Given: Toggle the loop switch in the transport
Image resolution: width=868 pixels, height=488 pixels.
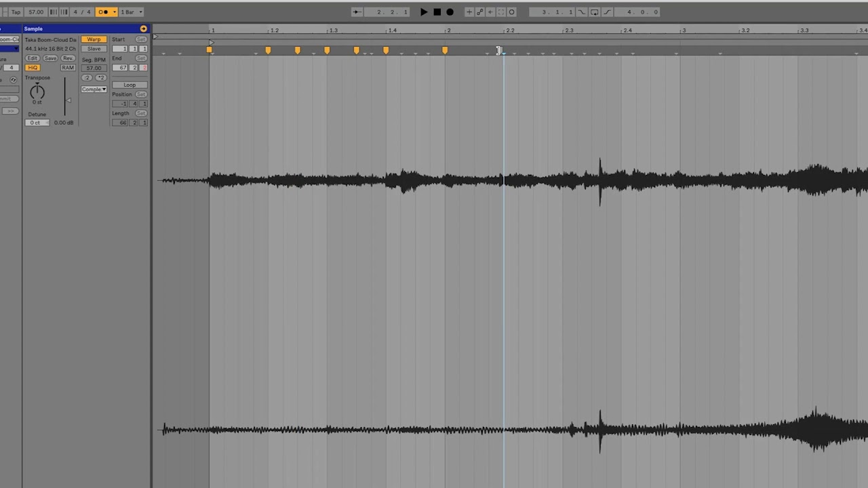Looking at the screenshot, I should coord(595,12).
